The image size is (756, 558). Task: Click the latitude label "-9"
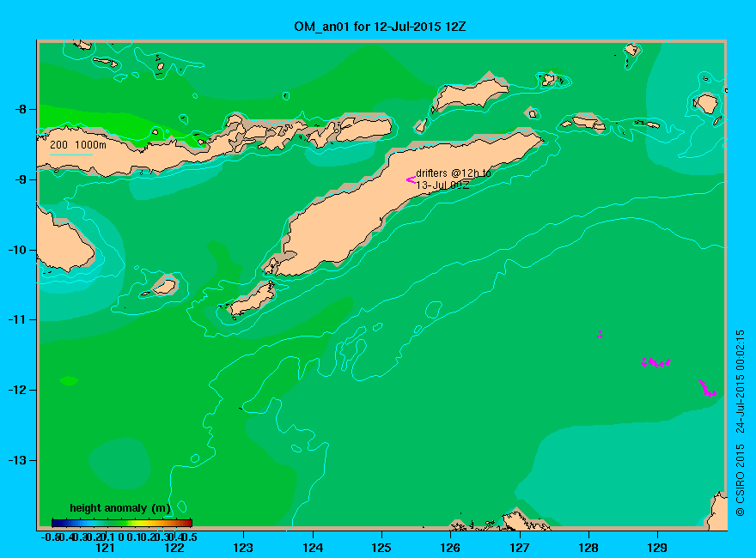click(x=21, y=179)
